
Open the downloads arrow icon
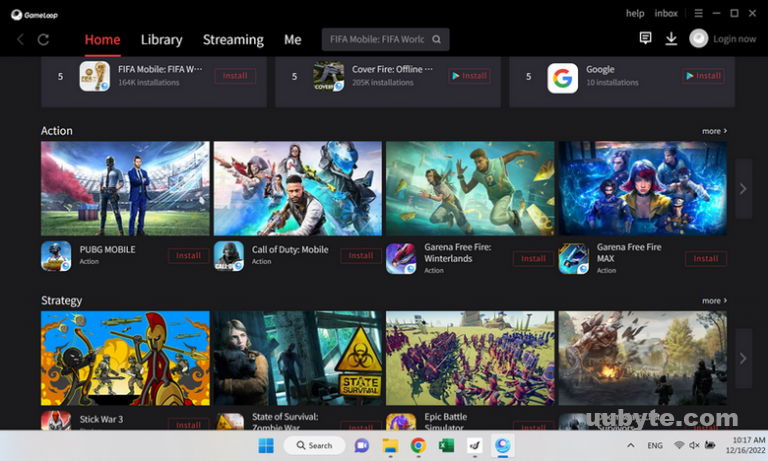pyautogui.click(x=671, y=39)
